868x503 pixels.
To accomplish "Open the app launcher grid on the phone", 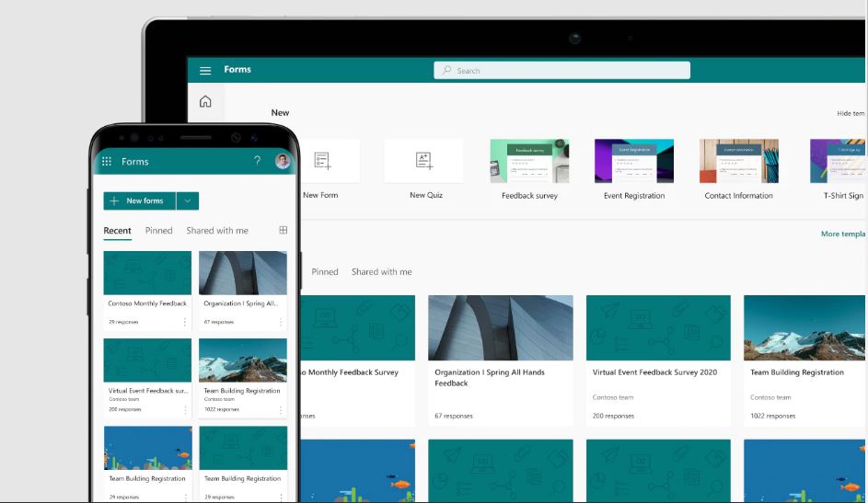I will tap(107, 161).
